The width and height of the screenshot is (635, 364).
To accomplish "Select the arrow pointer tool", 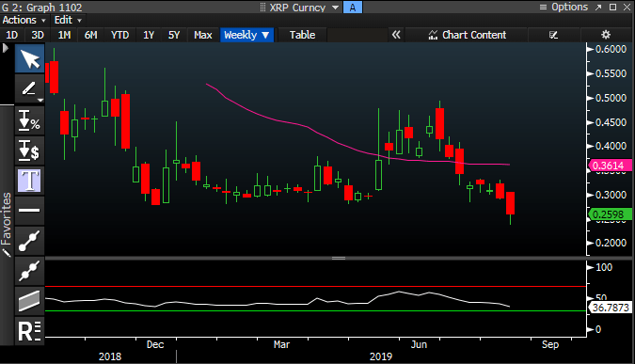I will click(x=29, y=59).
